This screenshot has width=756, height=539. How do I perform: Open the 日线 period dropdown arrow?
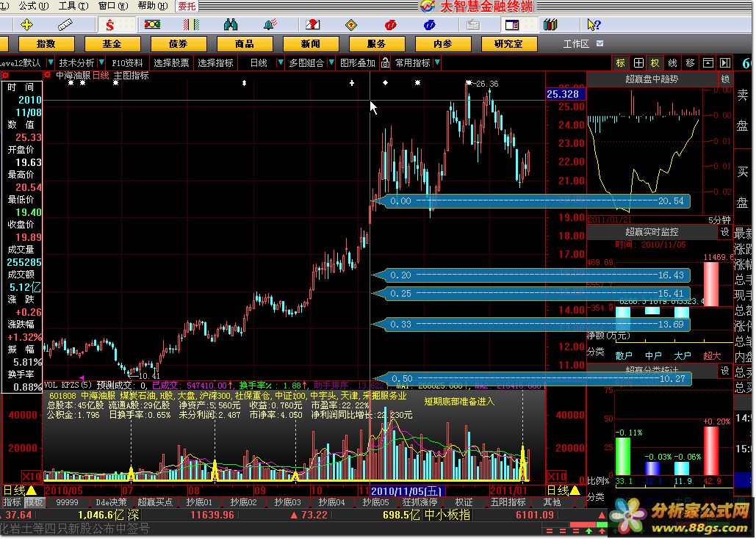pos(281,62)
